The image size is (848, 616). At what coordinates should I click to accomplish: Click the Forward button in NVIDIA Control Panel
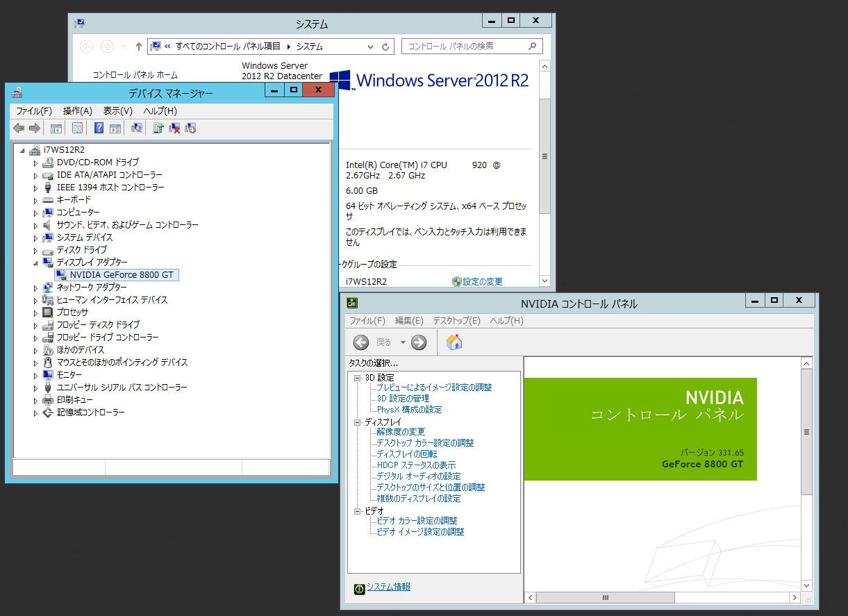point(419,342)
